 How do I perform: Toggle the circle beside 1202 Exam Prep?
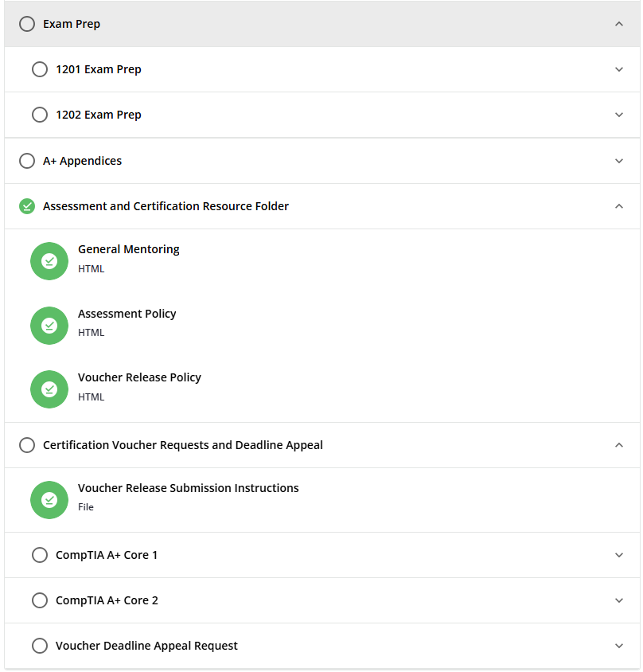pyautogui.click(x=40, y=115)
